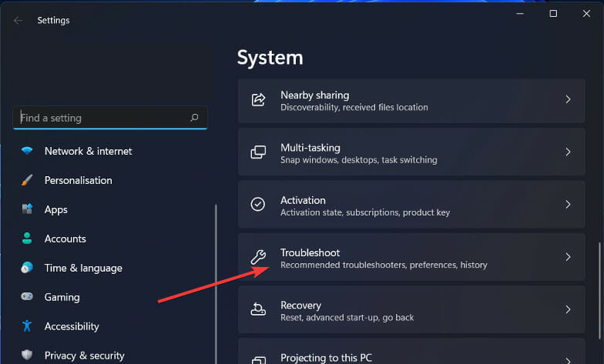Screen dimensions: 604x364
Task: Click the Multi-tasking windows icon
Action: (x=258, y=152)
